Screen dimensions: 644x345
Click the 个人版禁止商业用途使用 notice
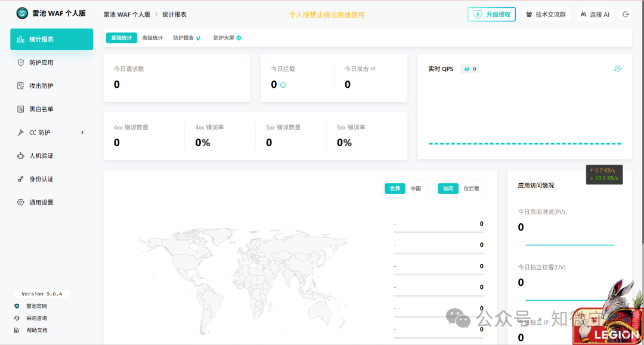click(x=327, y=15)
